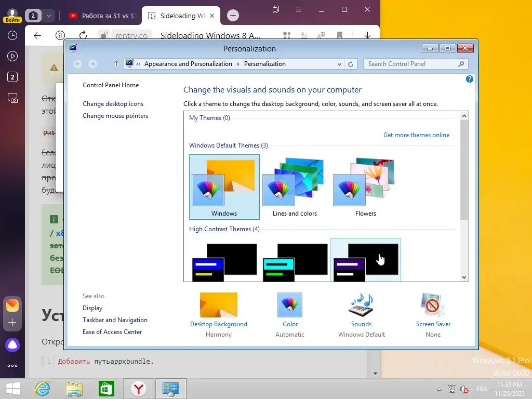This screenshot has height=399, width=532.
Task: Open Desktop Background Harmony settings
Action: click(219, 314)
